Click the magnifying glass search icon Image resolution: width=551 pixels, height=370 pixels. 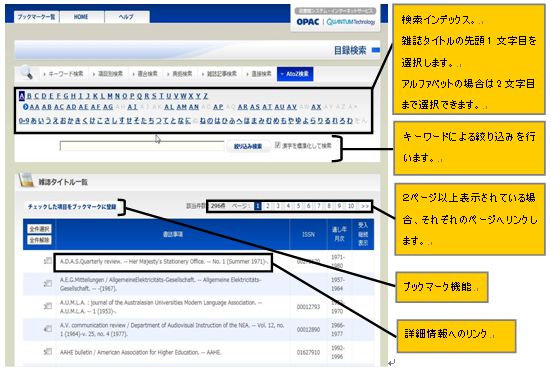click(27, 72)
